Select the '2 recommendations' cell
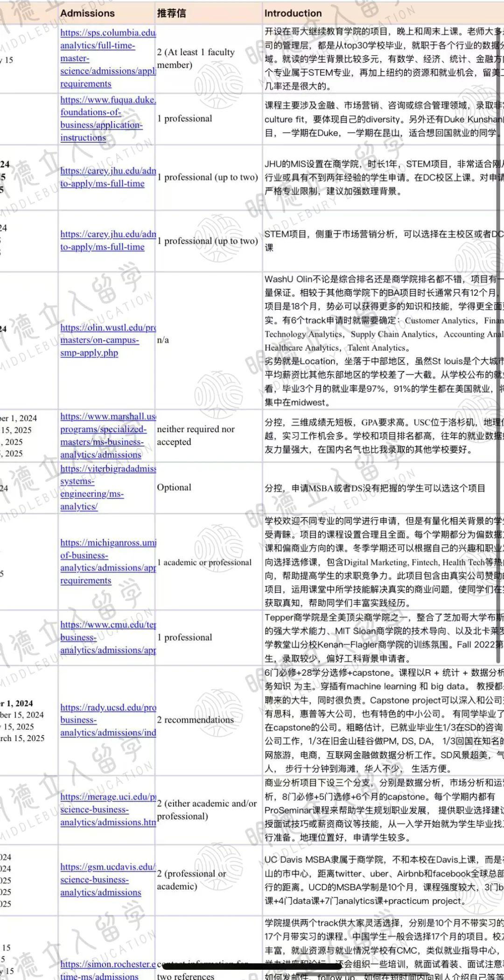 click(208, 720)
